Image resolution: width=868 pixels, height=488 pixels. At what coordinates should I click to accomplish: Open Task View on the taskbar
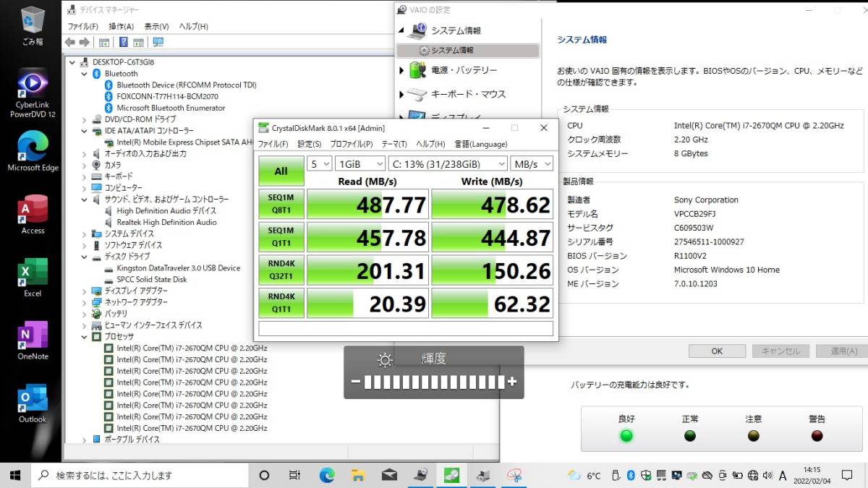point(295,475)
